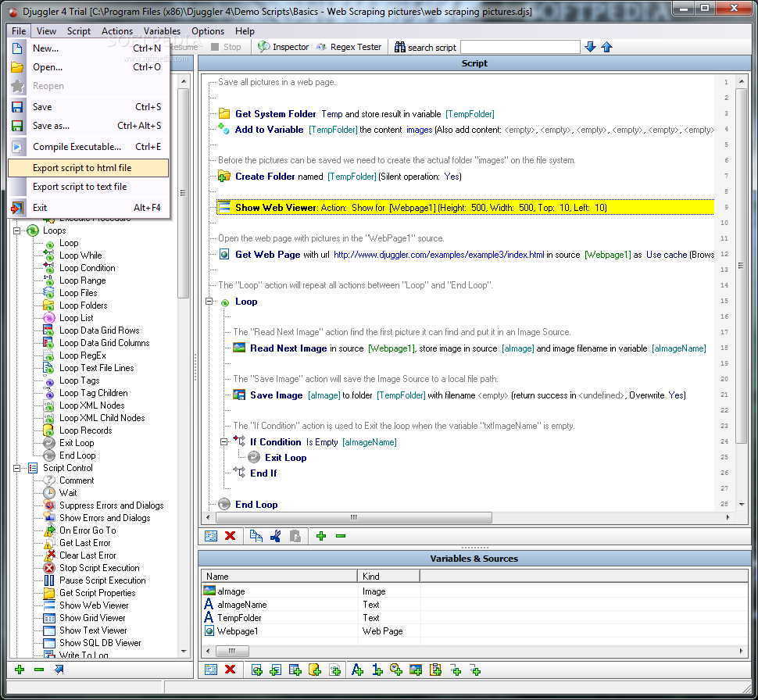
Task: Click the script vertical scrollbar down arrow
Action: 742,504
